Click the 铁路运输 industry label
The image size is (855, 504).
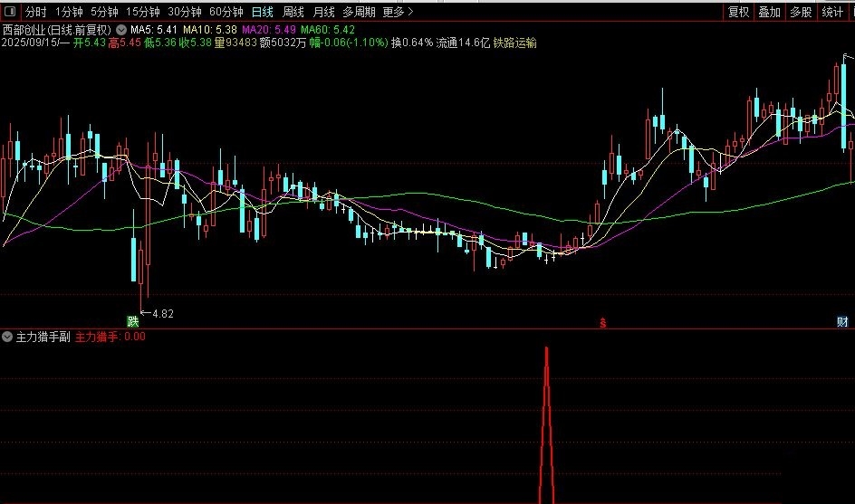click(x=514, y=43)
